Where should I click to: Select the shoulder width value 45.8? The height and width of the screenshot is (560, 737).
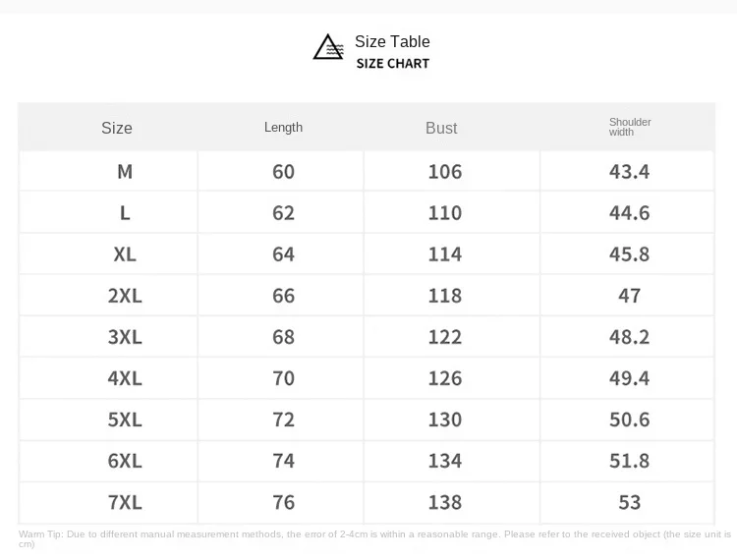(x=629, y=254)
